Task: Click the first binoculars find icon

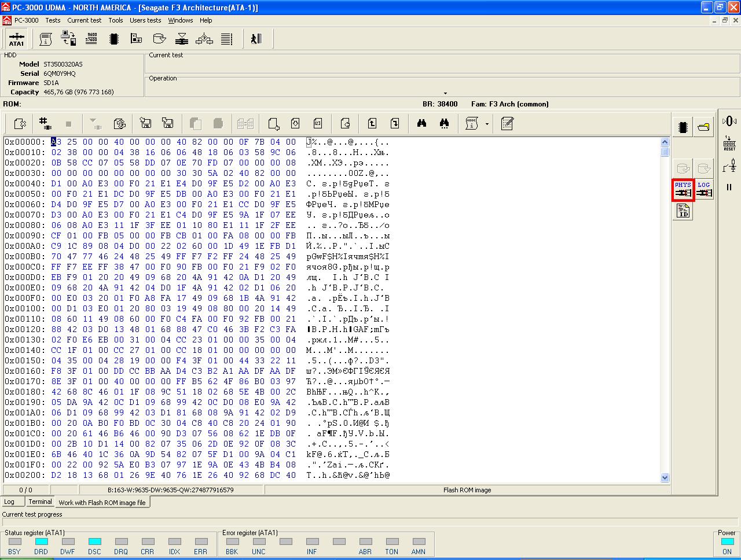Action: tap(421, 123)
